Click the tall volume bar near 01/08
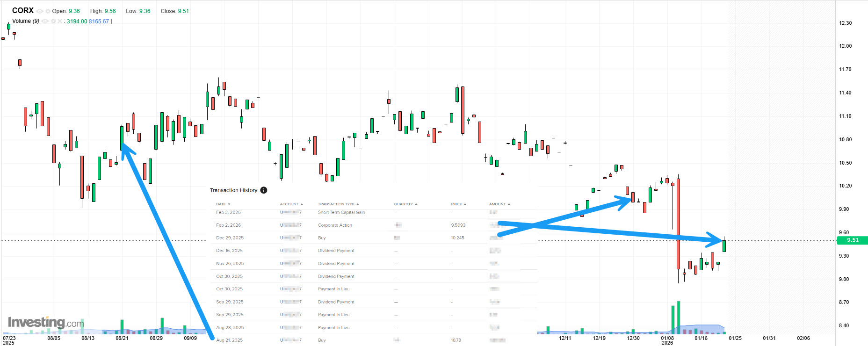868x346 pixels. (678, 317)
